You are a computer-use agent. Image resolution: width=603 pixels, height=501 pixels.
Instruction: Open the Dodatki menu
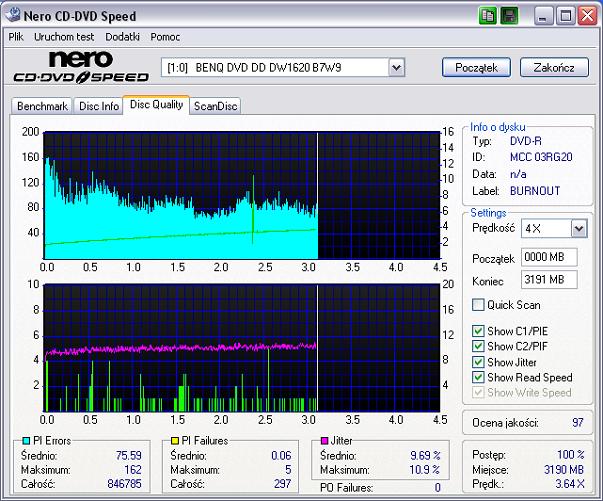click(x=122, y=37)
